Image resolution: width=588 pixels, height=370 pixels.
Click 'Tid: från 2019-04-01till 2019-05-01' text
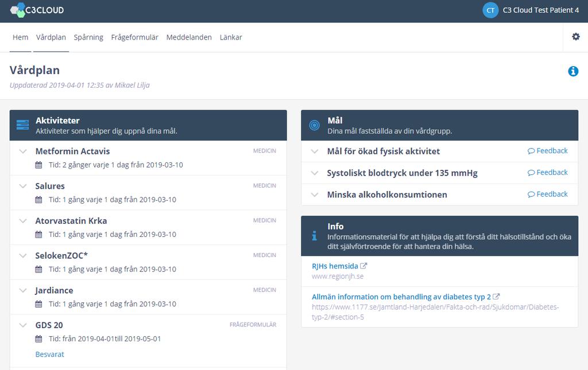[x=105, y=339]
